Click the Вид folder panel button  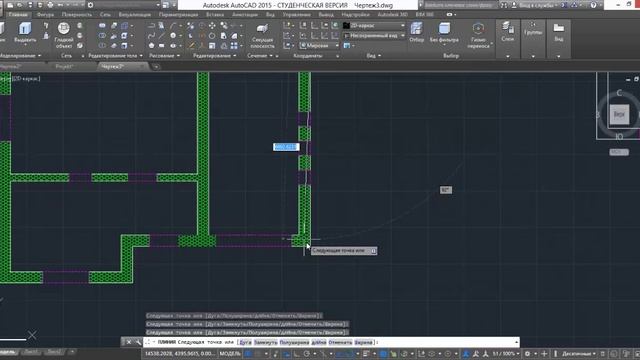(559, 32)
